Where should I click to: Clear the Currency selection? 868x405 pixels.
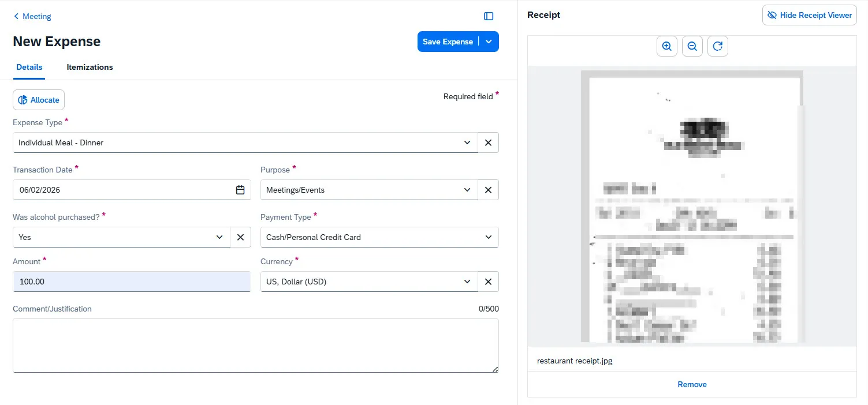[x=488, y=282]
